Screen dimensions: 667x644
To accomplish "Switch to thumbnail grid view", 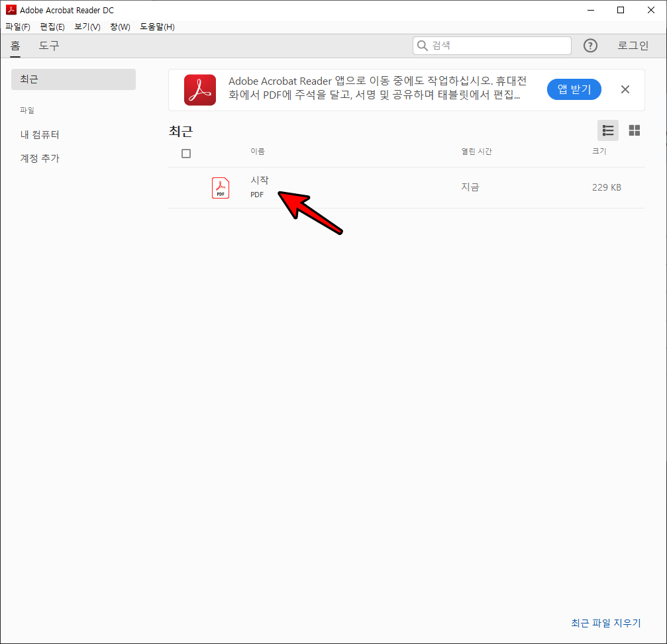I will tap(635, 130).
